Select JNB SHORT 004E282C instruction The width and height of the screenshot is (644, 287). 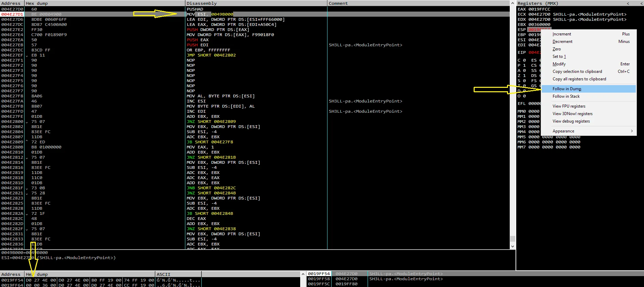(x=211, y=188)
